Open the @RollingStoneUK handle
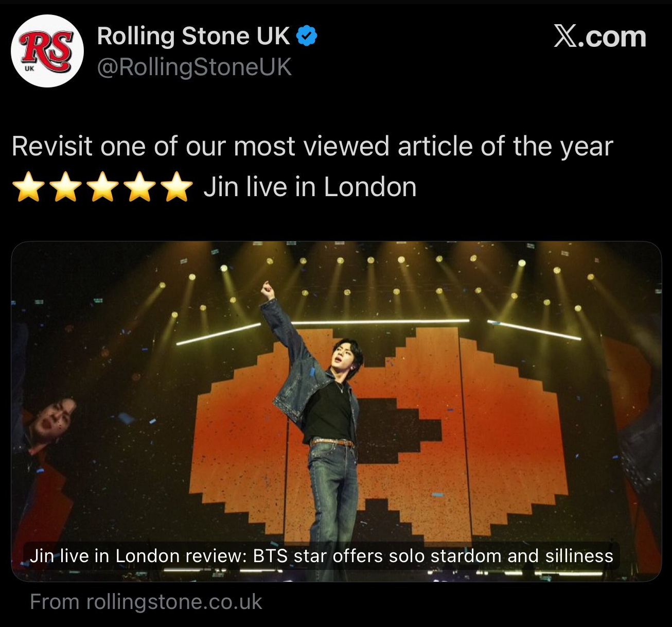672x627 pixels. tap(194, 67)
